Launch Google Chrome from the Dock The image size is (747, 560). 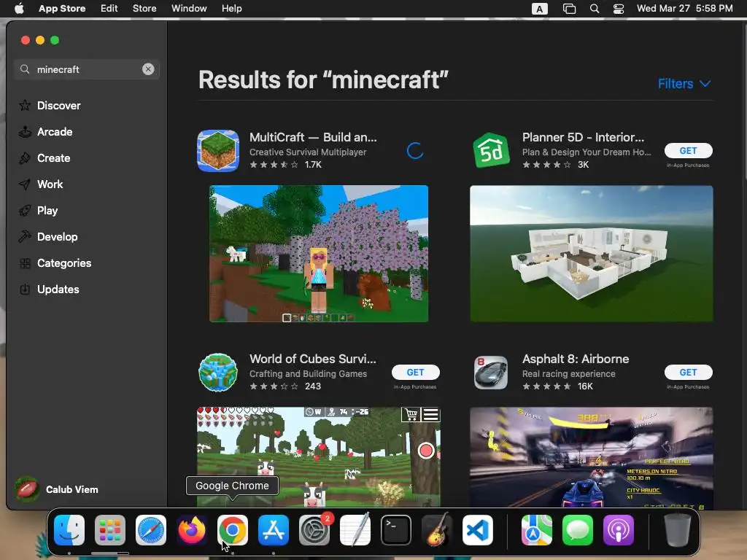(x=233, y=530)
